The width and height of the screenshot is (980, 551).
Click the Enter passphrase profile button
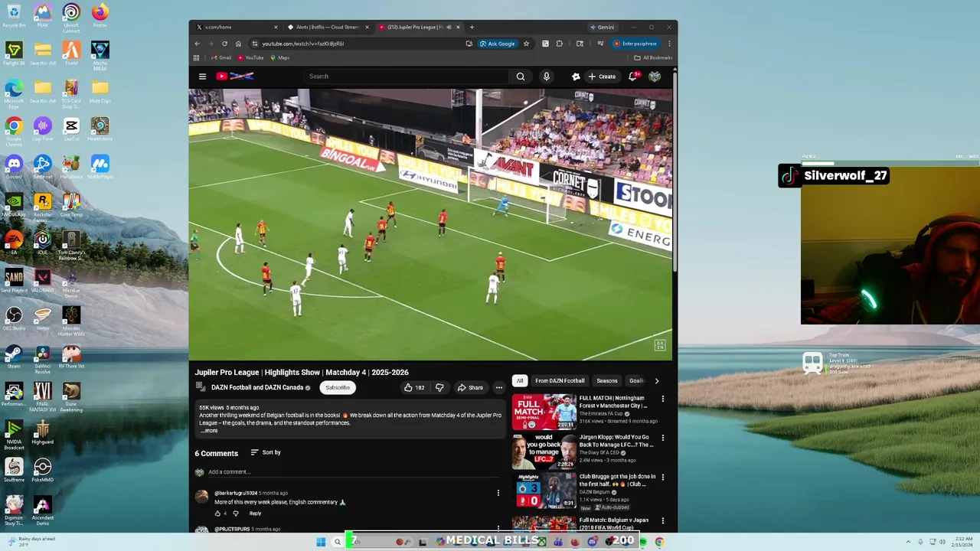(x=635, y=44)
